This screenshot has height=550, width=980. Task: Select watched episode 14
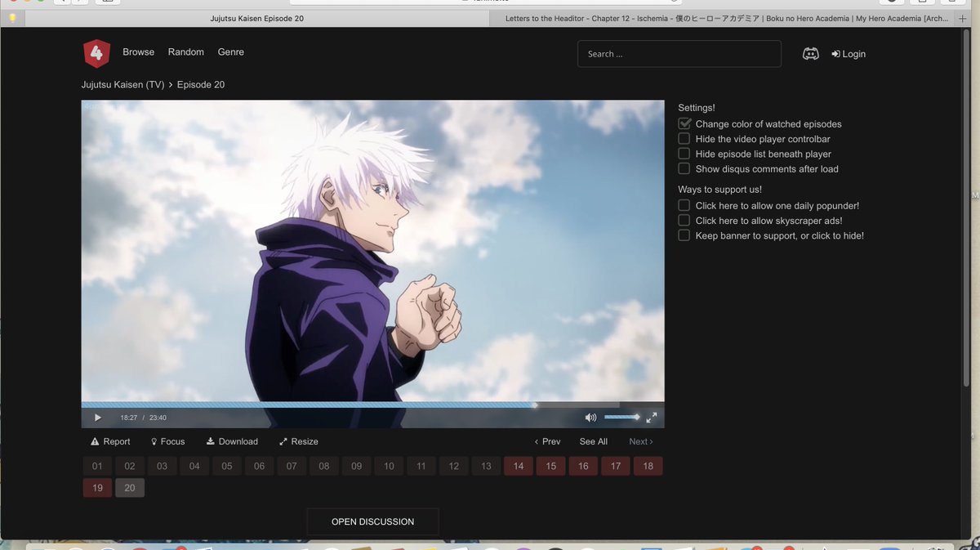[519, 466]
